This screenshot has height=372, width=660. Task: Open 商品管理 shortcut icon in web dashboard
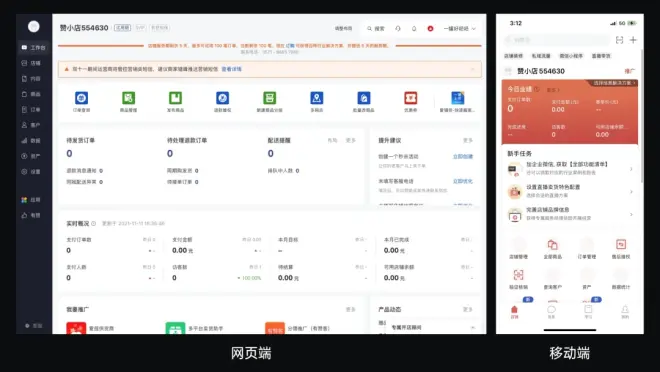point(128,98)
